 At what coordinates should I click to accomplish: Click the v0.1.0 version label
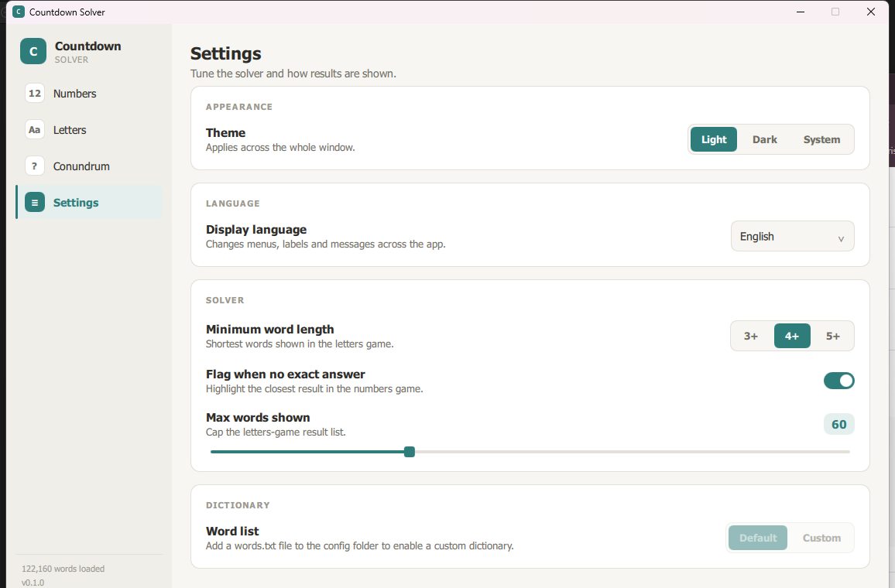[33, 583]
